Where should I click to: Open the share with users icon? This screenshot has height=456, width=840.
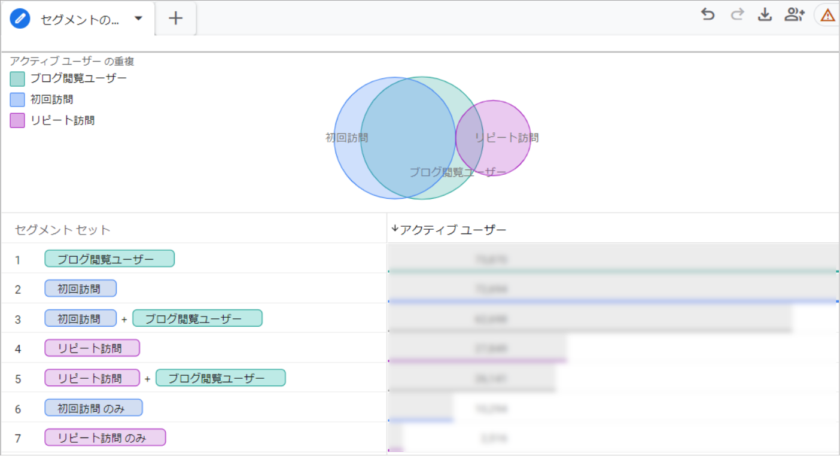pyautogui.click(x=795, y=14)
